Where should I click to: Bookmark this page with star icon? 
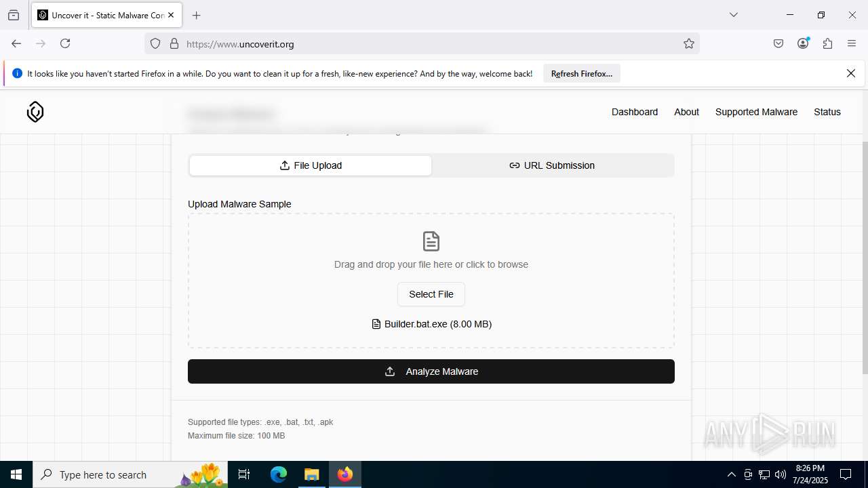click(x=689, y=44)
